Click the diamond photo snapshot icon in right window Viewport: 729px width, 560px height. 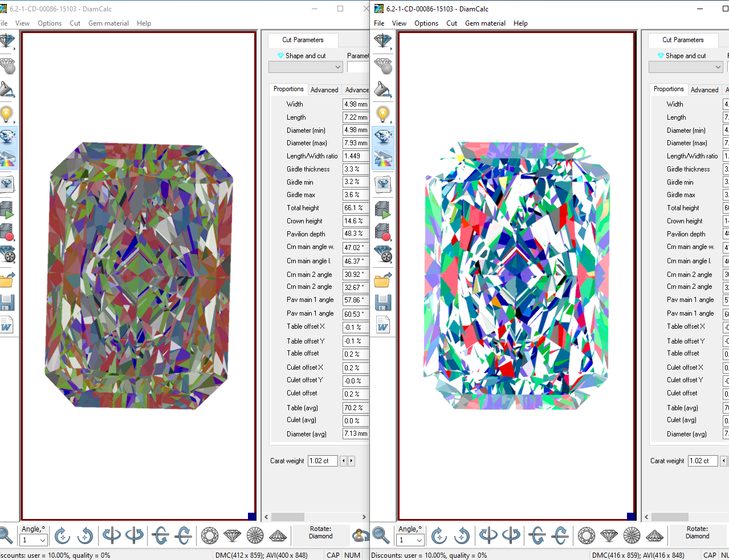pyautogui.click(x=382, y=184)
